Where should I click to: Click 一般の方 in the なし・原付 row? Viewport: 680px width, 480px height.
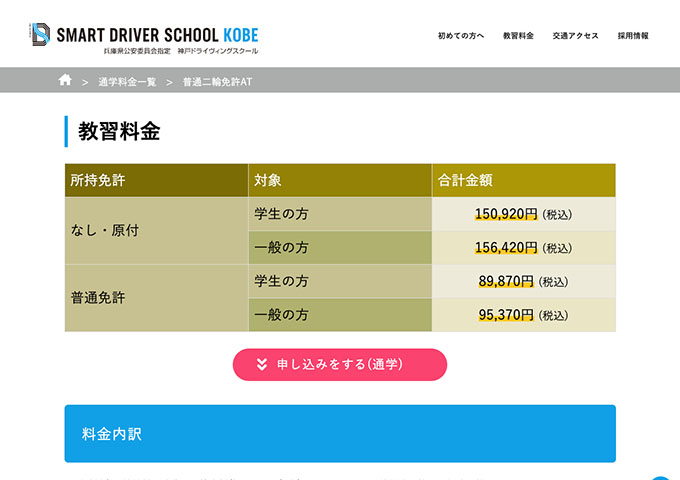click(340, 248)
